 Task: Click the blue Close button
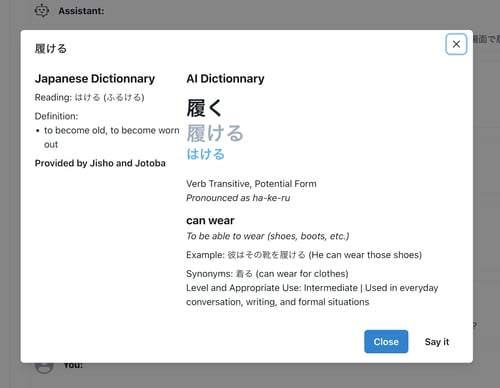point(386,341)
